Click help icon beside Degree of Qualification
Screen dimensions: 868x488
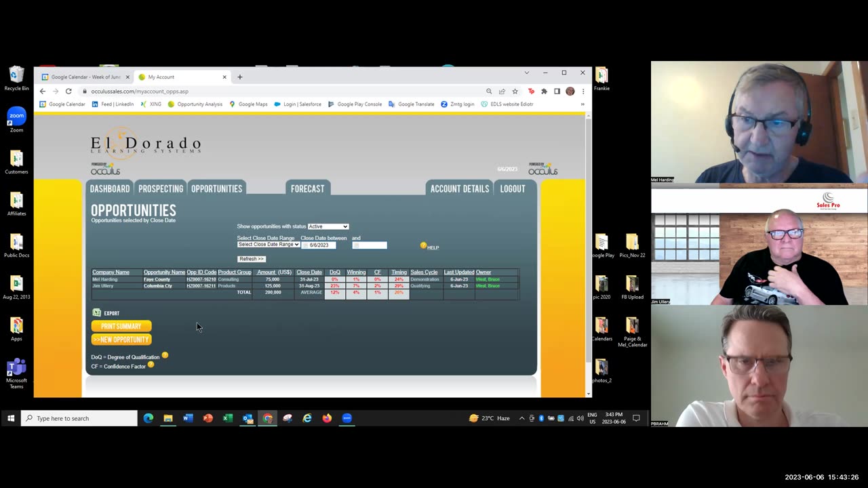pyautogui.click(x=165, y=355)
